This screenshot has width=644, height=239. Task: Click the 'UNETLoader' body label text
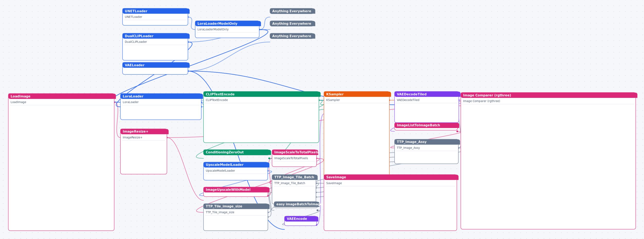click(134, 17)
